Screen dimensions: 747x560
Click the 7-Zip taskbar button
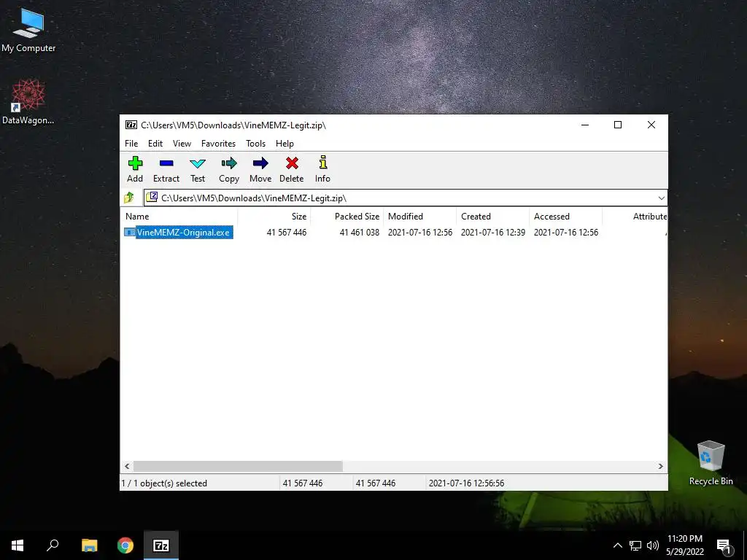[x=161, y=545]
